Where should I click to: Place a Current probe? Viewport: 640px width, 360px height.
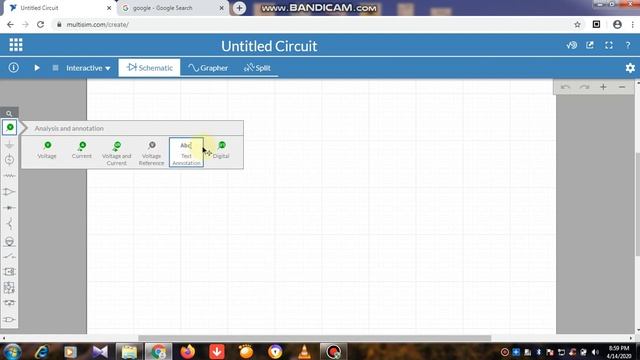pos(82,150)
